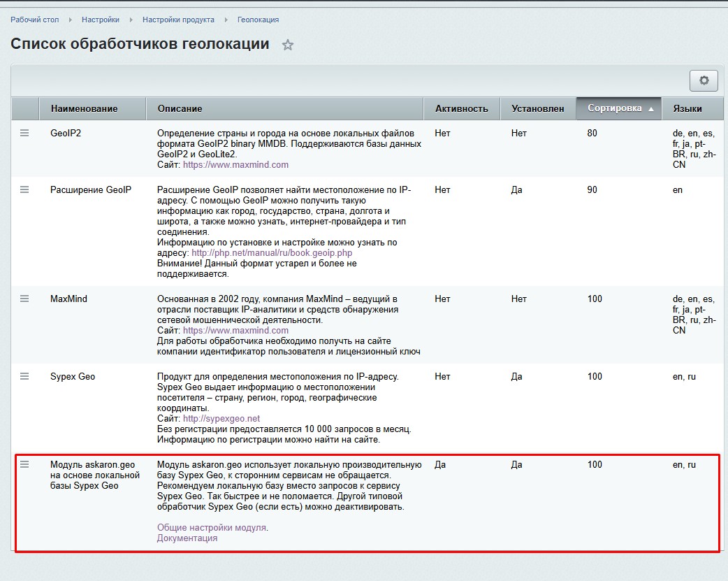Open Общие настройки модуля link
This screenshot has width=728, height=581.
[211, 528]
